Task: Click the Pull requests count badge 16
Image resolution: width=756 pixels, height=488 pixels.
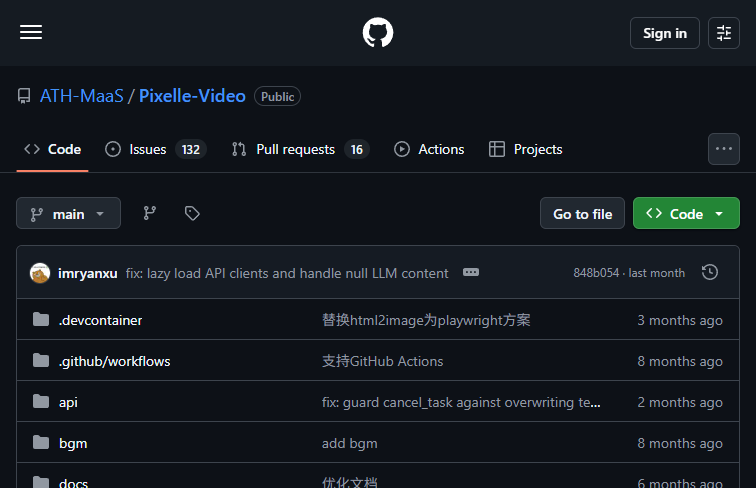Action: (356, 149)
